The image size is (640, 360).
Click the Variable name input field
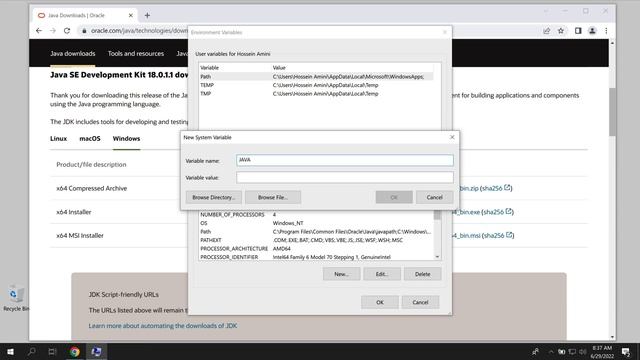tap(344, 160)
